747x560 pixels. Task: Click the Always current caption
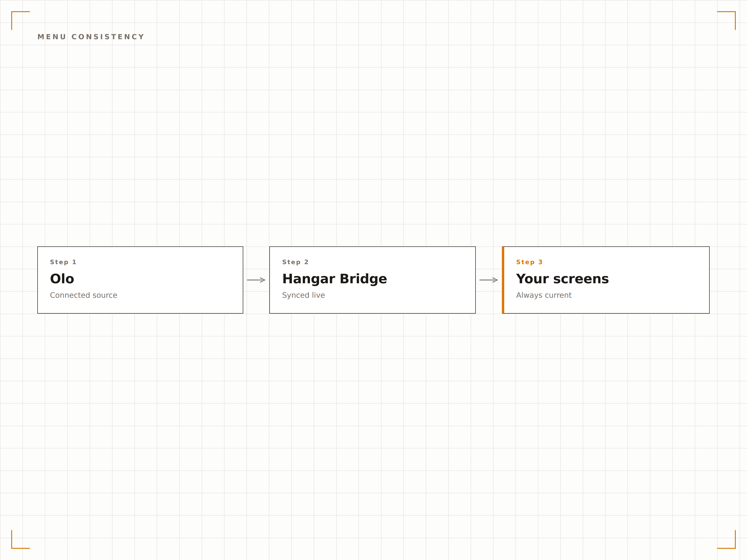(x=544, y=295)
